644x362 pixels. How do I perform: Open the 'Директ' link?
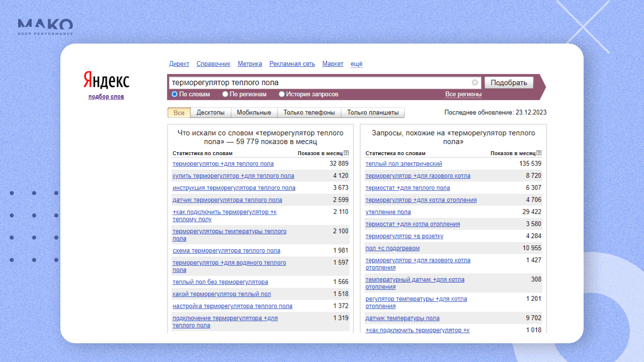pyautogui.click(x=179, y=64)
